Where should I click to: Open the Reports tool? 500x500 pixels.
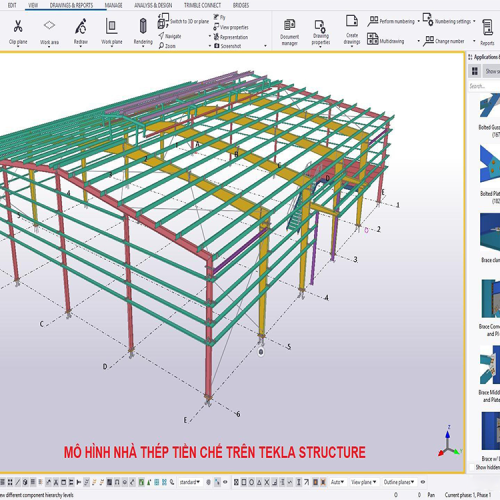click(x=487, y=32)
